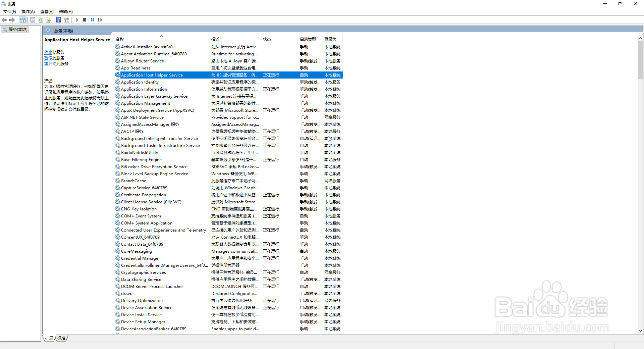This screenshot has height=349, width=644.
Task: Select the Device Install Service row
Action: 228,315
